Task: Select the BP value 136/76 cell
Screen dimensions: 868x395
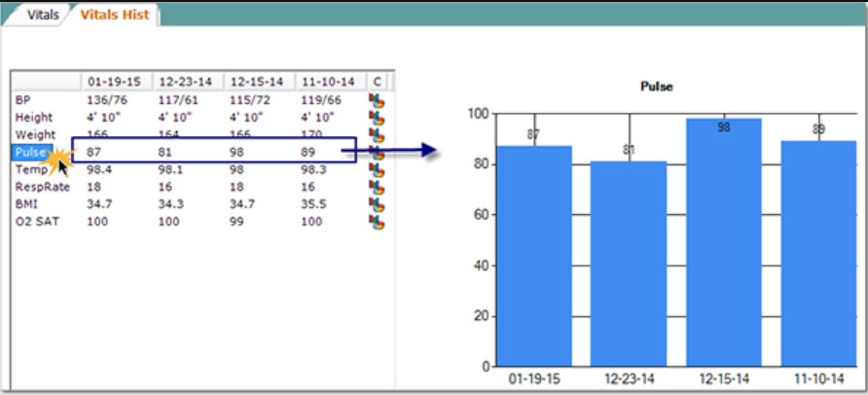Action: (x=107, y=99)
